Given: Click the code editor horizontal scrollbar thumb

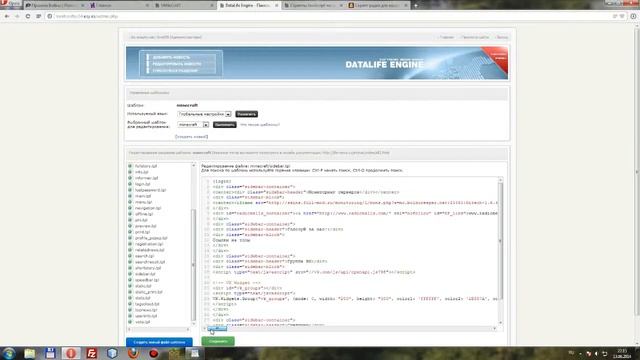Looking at the screenshot, I should [217, 328].
